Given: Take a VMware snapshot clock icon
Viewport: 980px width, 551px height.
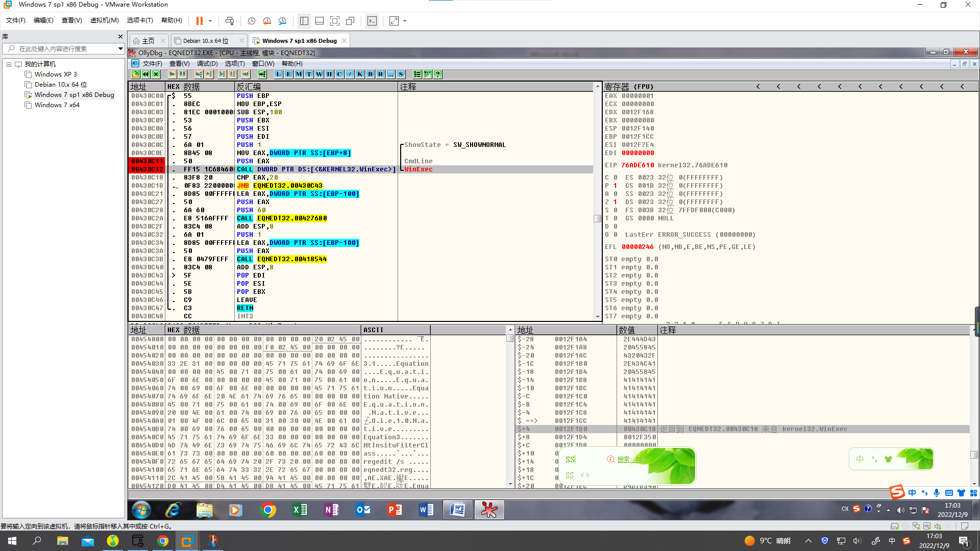Looking at the screenshot, I should click(251, 21).
